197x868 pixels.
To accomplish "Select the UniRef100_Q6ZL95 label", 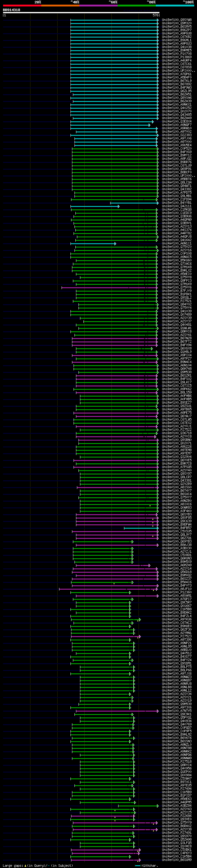I will click(177, 91).
